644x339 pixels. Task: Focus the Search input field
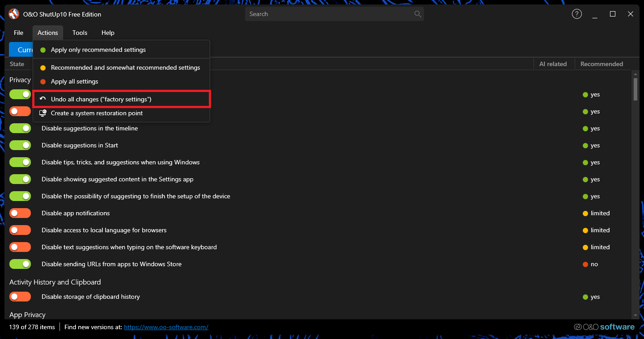pos(334,14)
